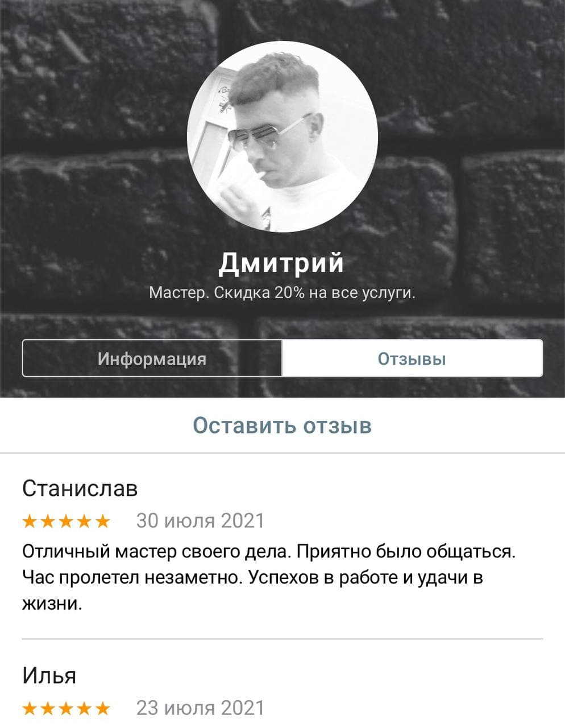Click the fifth star of Илья's rating
Screen dimensions: 565x728
(102, 708)
